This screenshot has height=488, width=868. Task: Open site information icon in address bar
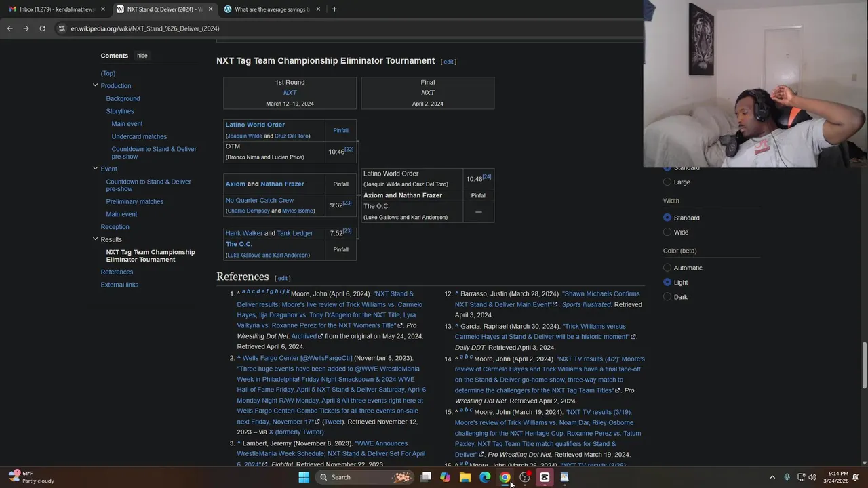click(62, 28)
